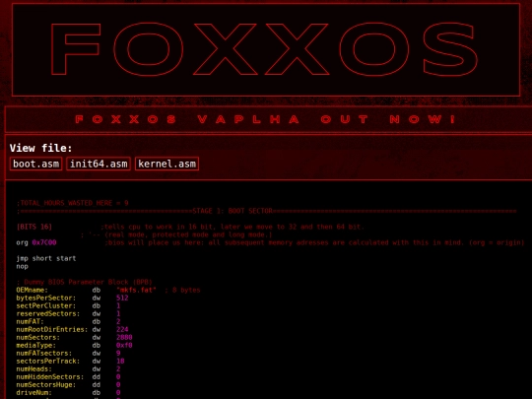Image resolution: width=532 pixels, height=399 pixels.
Task: Open the boot.asm file view
Action: click(x=36, y=164)
